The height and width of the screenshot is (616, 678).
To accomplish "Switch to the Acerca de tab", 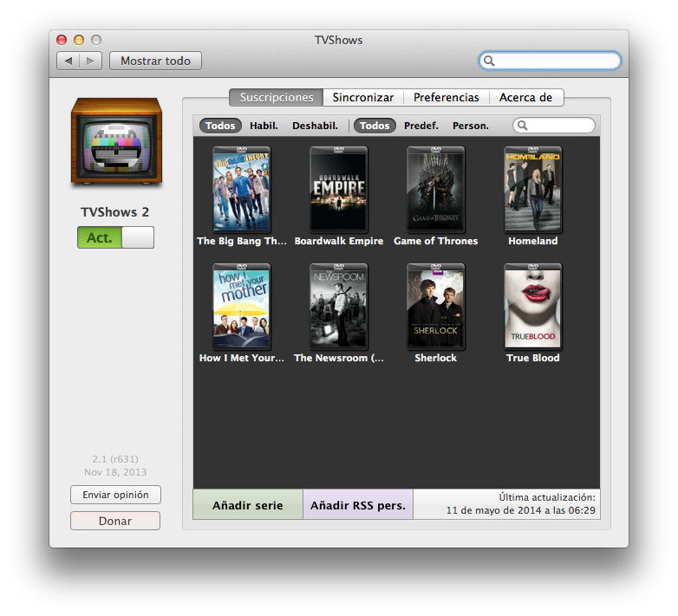I will [x=525, y=98].
